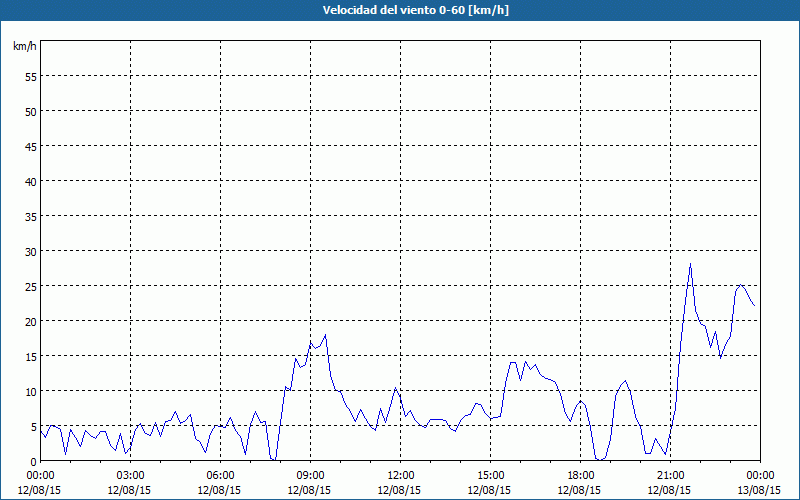Click the curve's final data point before 00:00
This screenshot has width=800, height=500.
(754, 305)
